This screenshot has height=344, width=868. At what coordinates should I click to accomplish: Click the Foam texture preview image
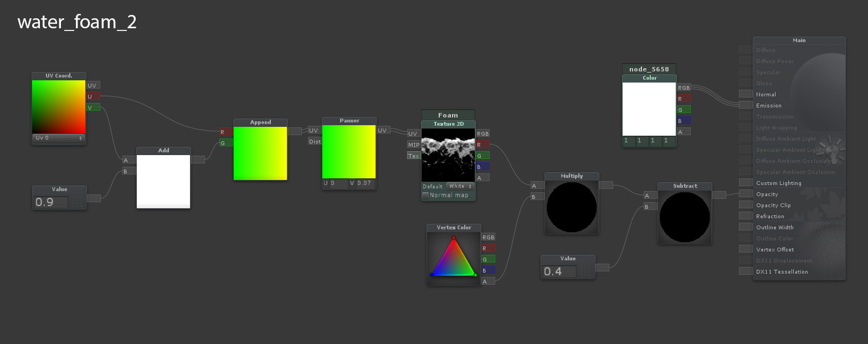coord(448,156)
